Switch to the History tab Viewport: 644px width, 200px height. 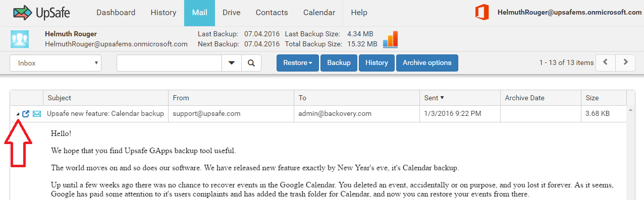pos(164,13)
